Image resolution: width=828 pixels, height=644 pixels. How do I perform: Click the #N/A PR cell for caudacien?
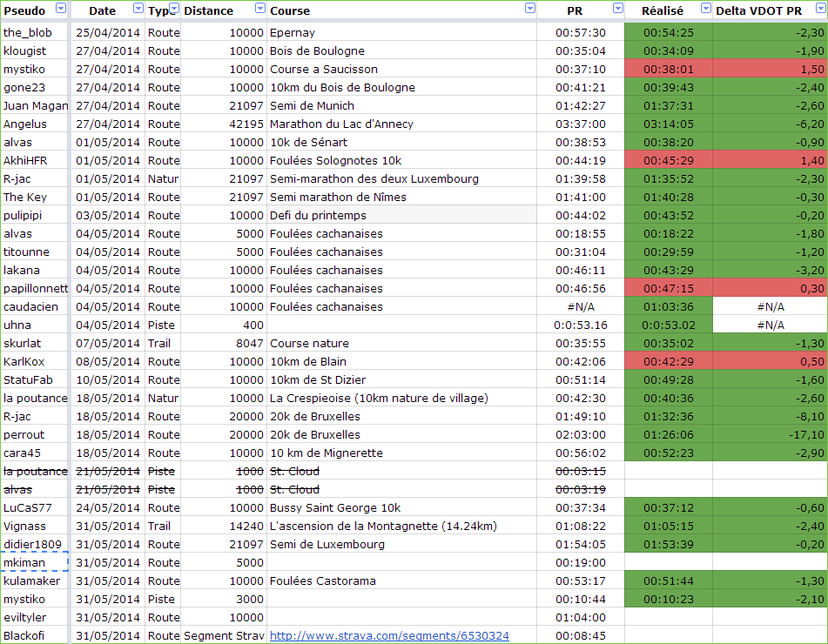pos(581,306)
